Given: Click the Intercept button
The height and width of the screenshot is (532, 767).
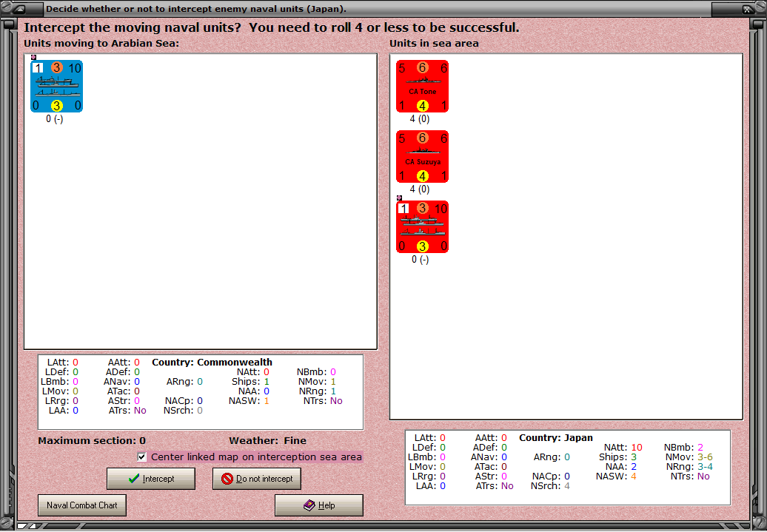Looking at the screenshot, I should click(x=151, y=479).
